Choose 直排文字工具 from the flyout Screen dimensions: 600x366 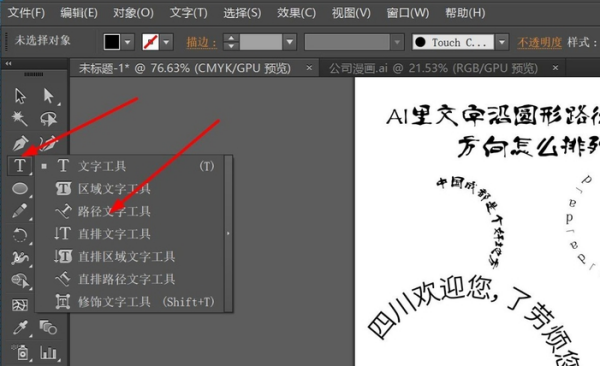130,234
